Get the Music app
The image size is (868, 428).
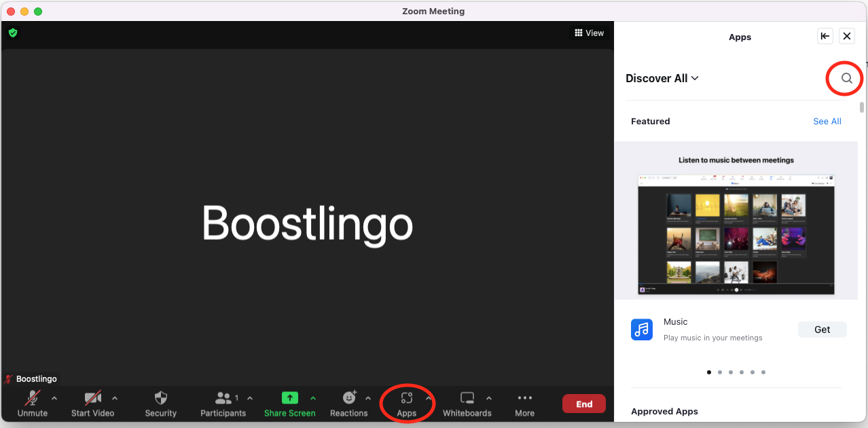(x=822, y=329)
